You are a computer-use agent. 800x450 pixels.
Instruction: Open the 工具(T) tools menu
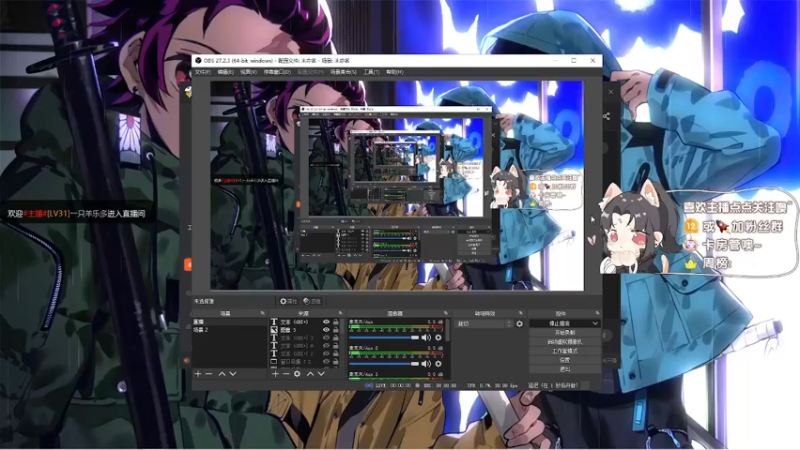pos(371,72)
